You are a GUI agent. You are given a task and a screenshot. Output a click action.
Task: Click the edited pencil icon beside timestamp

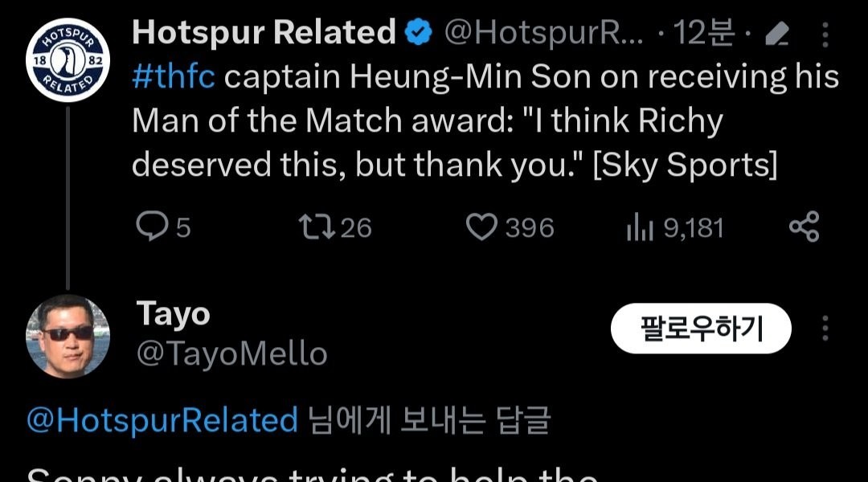point(776,35)
